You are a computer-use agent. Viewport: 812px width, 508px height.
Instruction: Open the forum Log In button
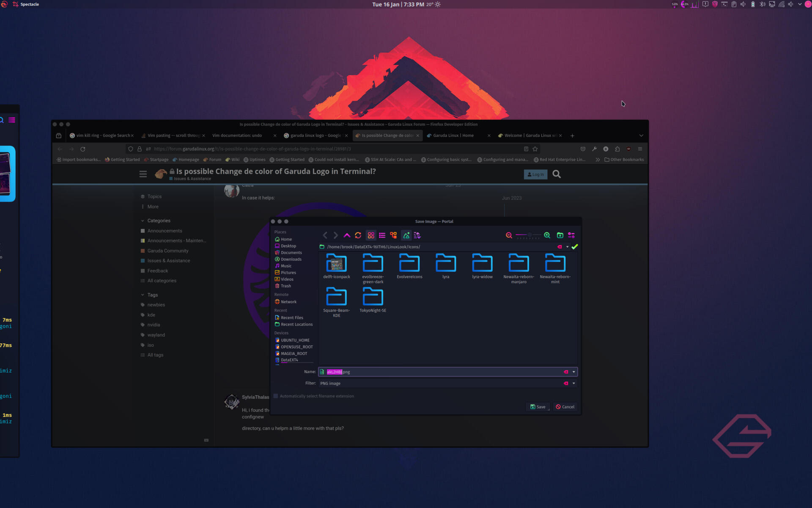pos(535,174)
